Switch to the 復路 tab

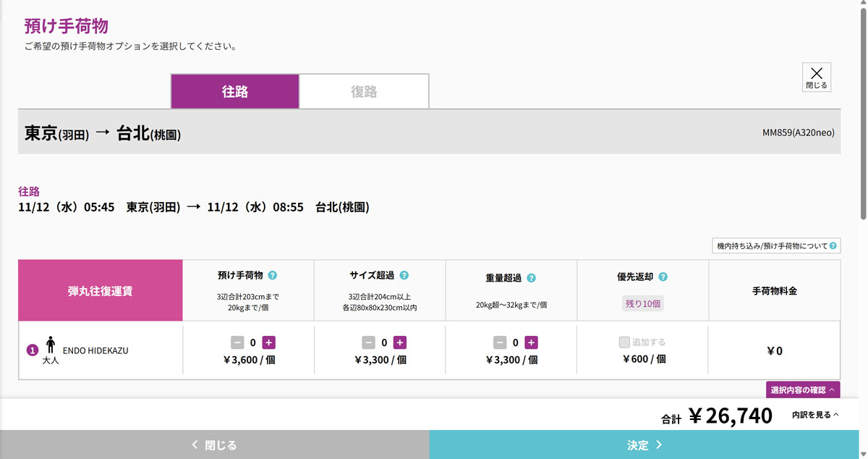coord(364,92)
